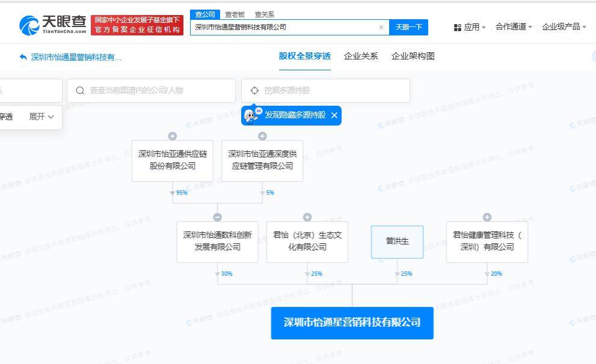The height and width of the screenshot is (364, 596).
Task: Close the 发现隐藏多源持股 tooltip
Action: click(x=334, y=115)
